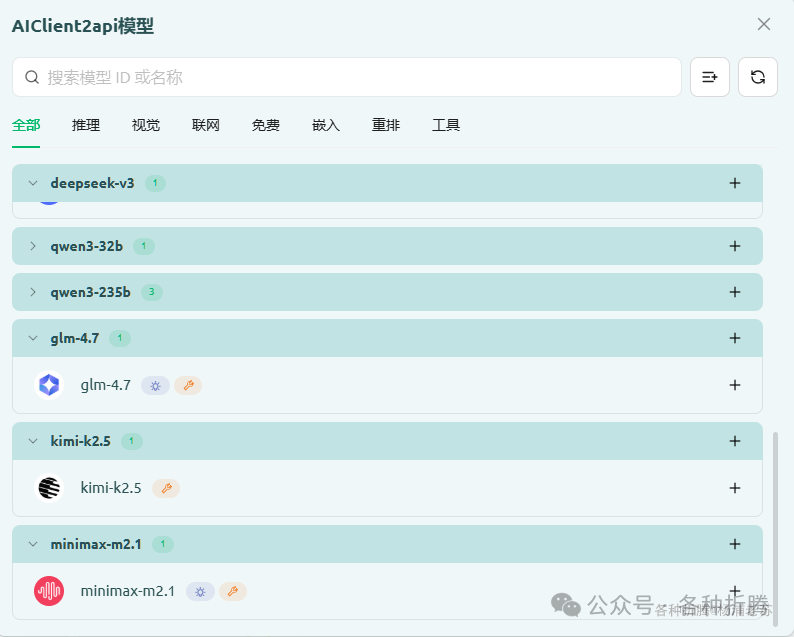Add the kimi-k2.5 model row plus
The image size is (794, 637).
click(735, 488)
